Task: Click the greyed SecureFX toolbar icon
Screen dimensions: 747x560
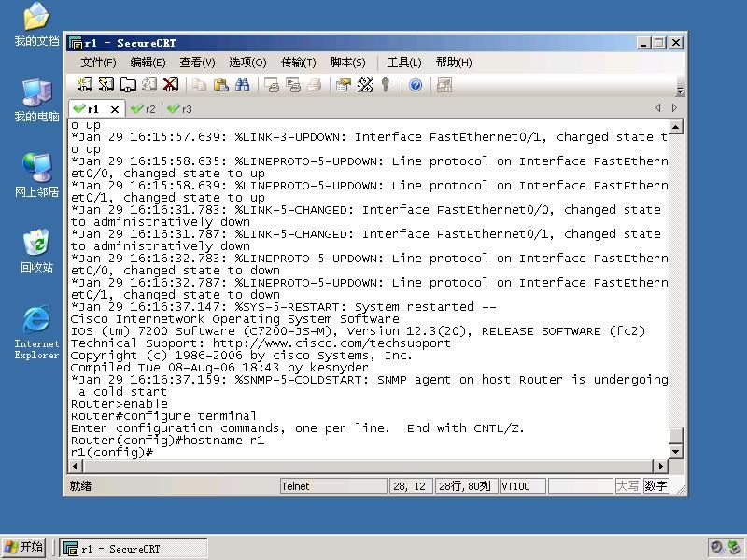Action: pyautogui.click(x=444, y=85)
